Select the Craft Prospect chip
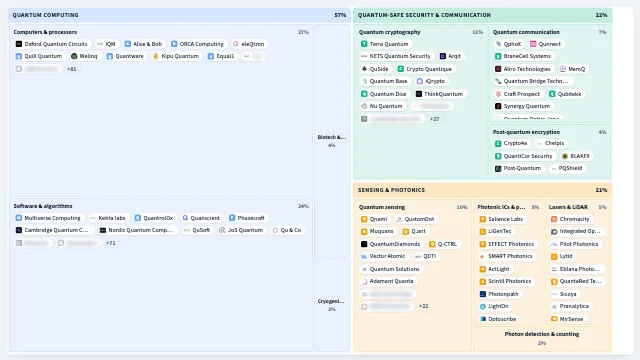Viewport: 640px width, 360px height. (518, 94)
